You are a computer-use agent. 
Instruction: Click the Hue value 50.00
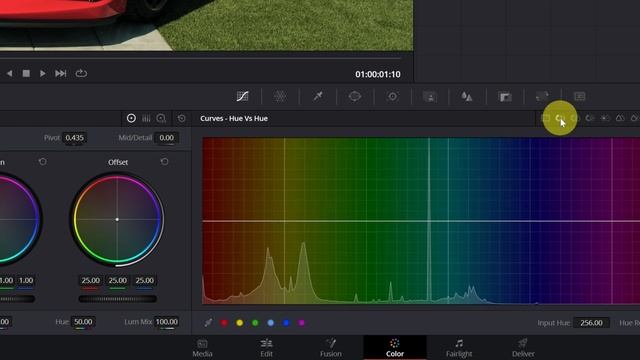[x=83, y=322]
